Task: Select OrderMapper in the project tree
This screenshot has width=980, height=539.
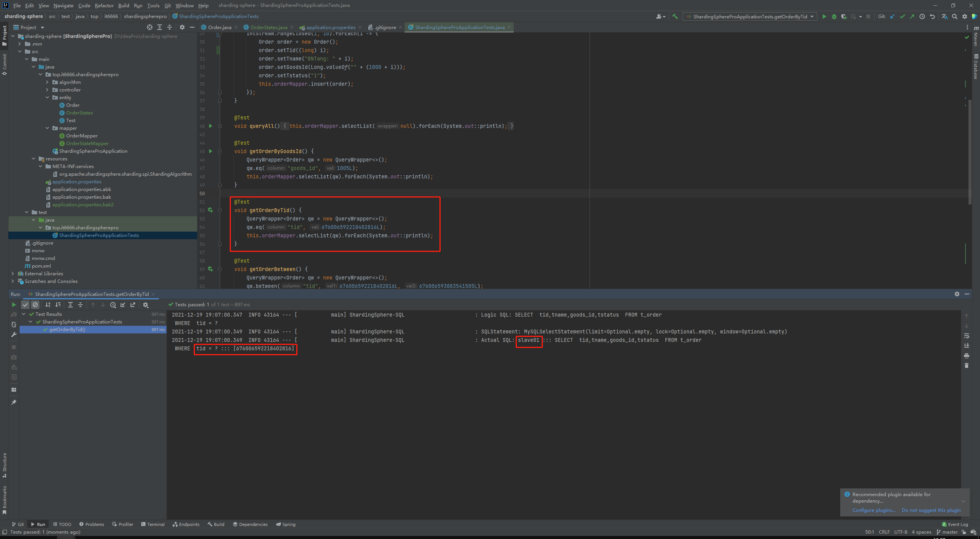Action: pos(78,136)
